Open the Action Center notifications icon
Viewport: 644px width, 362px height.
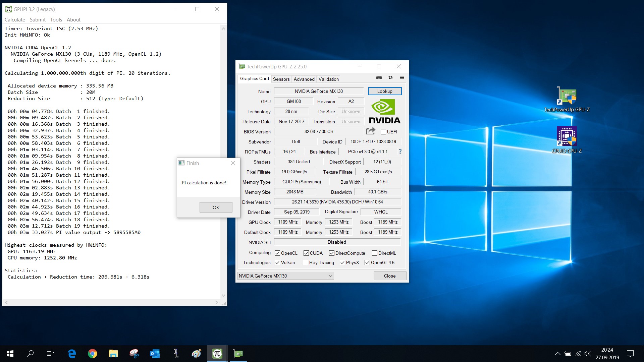coord(630,354)
